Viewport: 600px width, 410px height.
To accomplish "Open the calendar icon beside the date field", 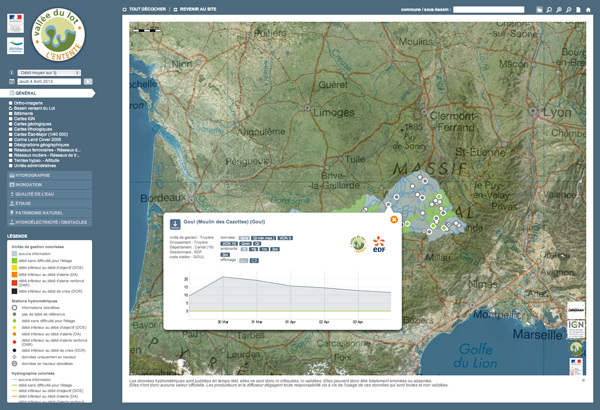I will click(x=12, y=82).
